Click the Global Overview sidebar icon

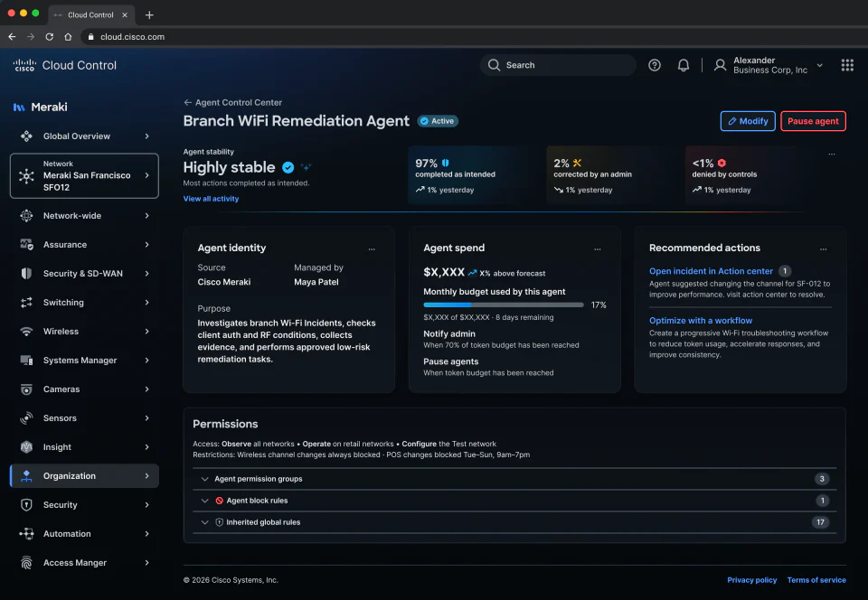coord(26,136)
